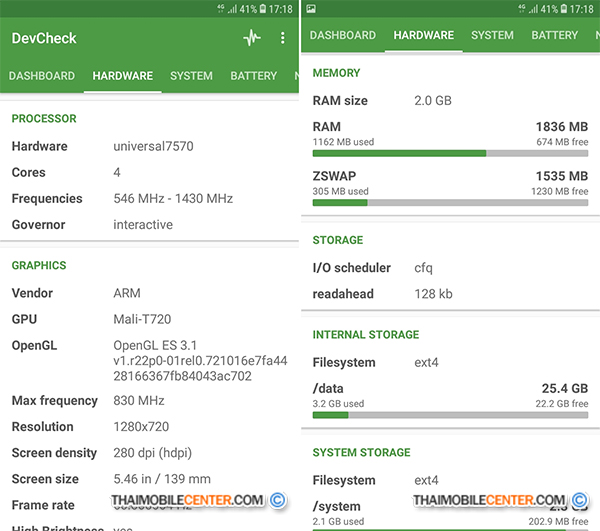The image size is (600, 531).
Task: Tap ext4 under System Storage
Action: tap(426, 480)
